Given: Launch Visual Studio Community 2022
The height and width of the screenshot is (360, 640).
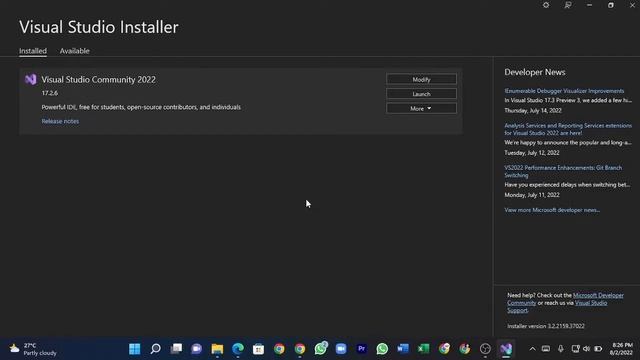Looking at the screenshot, I should click(421, 94).
